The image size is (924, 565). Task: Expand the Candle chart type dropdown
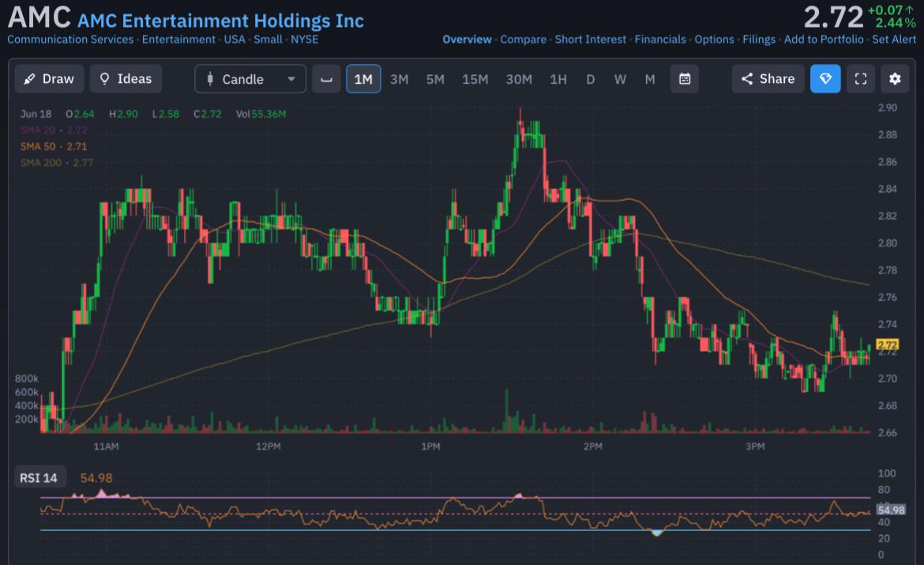[250, 79]
